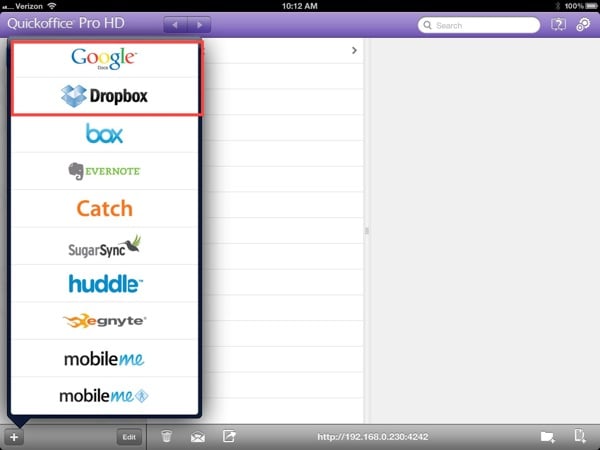The width and height of the screenshot is (600, 450).
Task: Select the box cloud service
Action: click(x=104, y=134)
